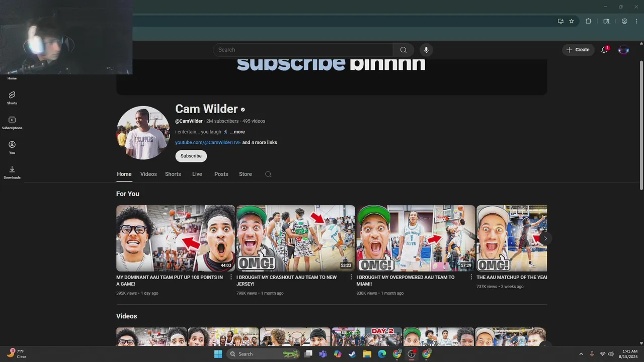Screen dimensions: 644x362
Task: Expand channel description with ...more
Action: point(237,132)
